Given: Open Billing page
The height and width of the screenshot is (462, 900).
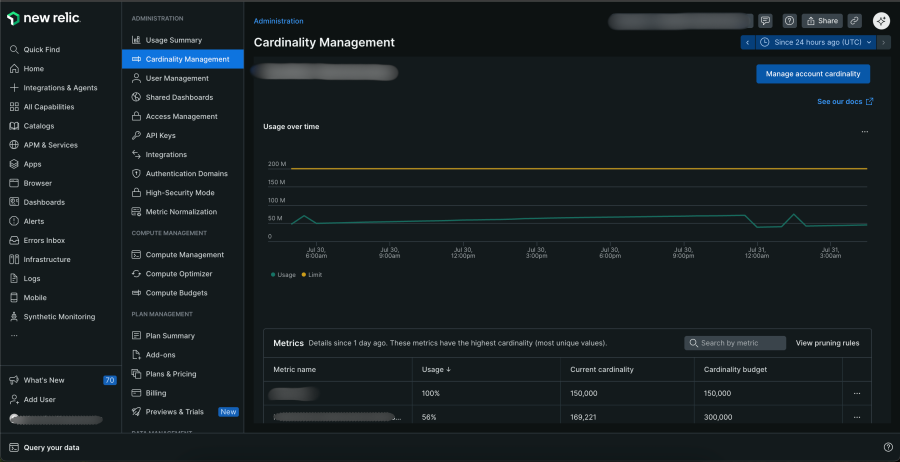Looking at the screenshot, I should [149, 393].
